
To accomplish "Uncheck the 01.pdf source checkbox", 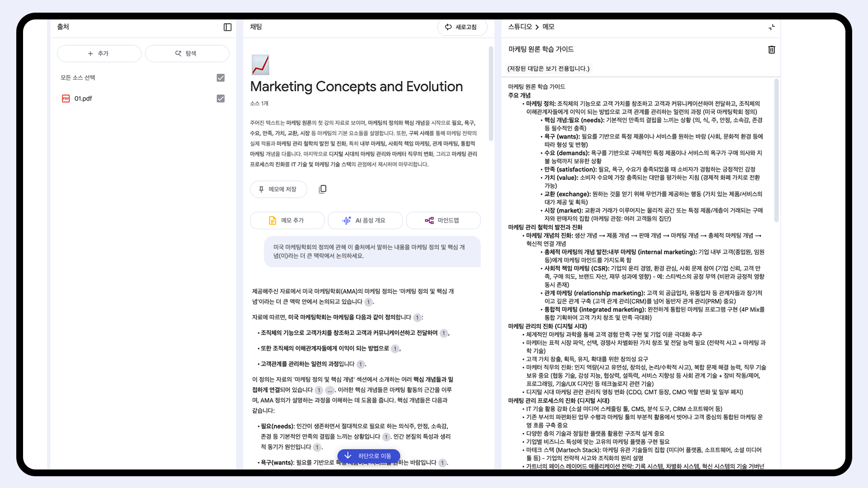I will pos(221,99).
